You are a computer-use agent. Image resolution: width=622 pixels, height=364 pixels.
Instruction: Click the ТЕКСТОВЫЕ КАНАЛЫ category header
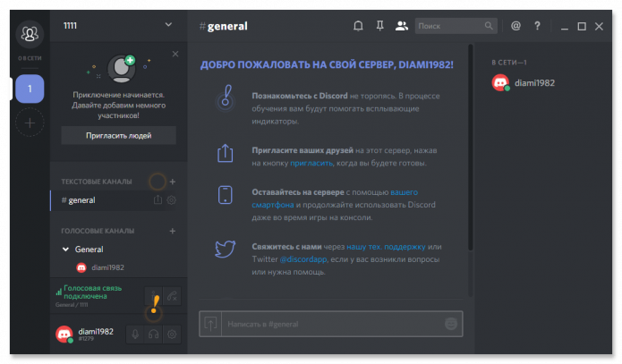[97, 182]
